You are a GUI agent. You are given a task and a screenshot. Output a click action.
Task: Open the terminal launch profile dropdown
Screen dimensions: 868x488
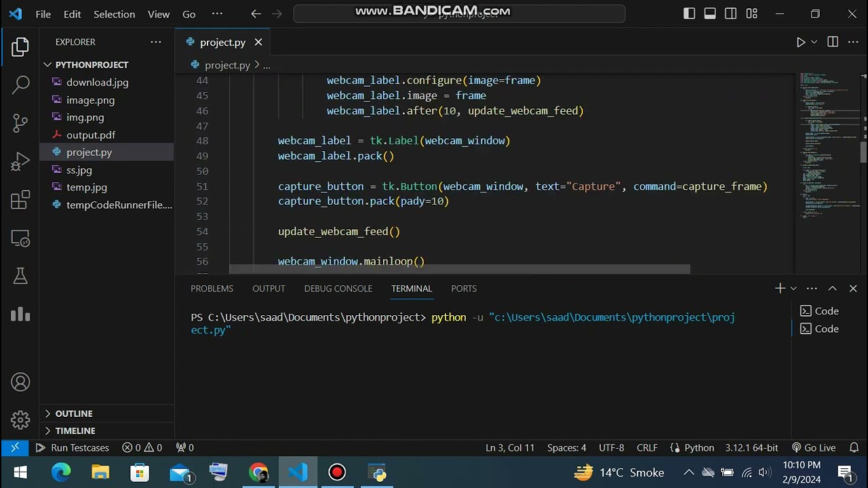pos(793,288)
